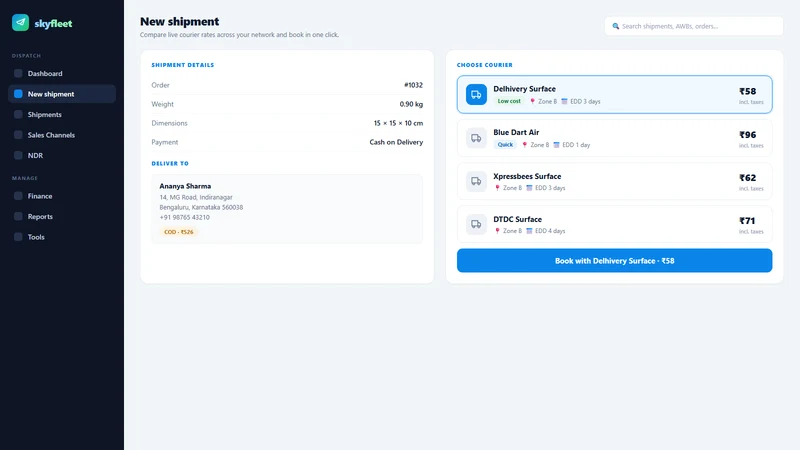
Task: Click the ₹58 price on Delhivery
Action: coord(747,91)
